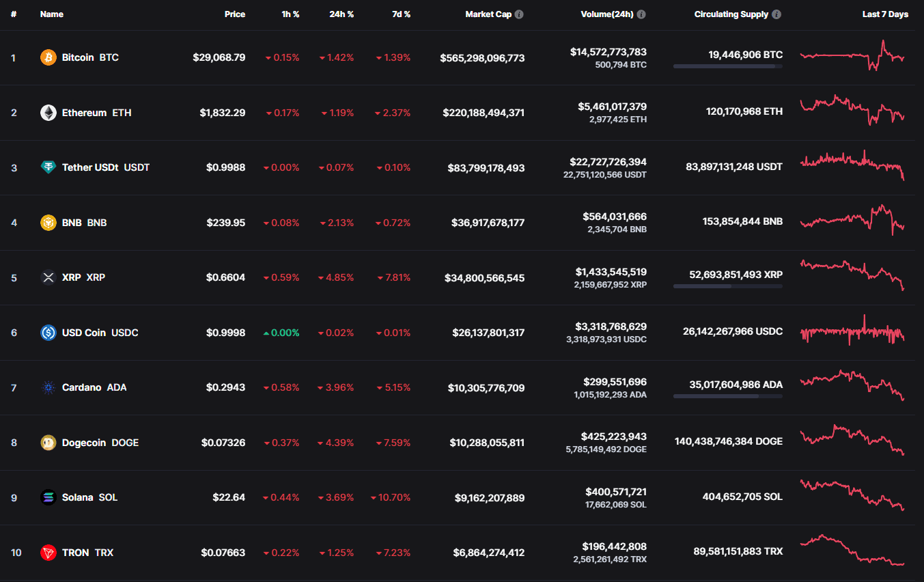Click the Volume(24h) info icon
Screen dimensions: 924x582
(x=641, y=14)
